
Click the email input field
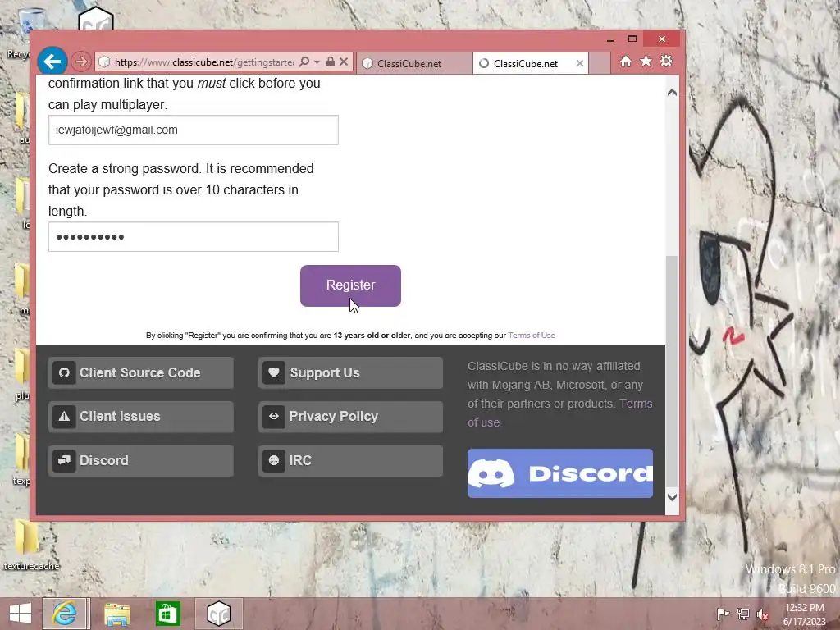(194, 130)
